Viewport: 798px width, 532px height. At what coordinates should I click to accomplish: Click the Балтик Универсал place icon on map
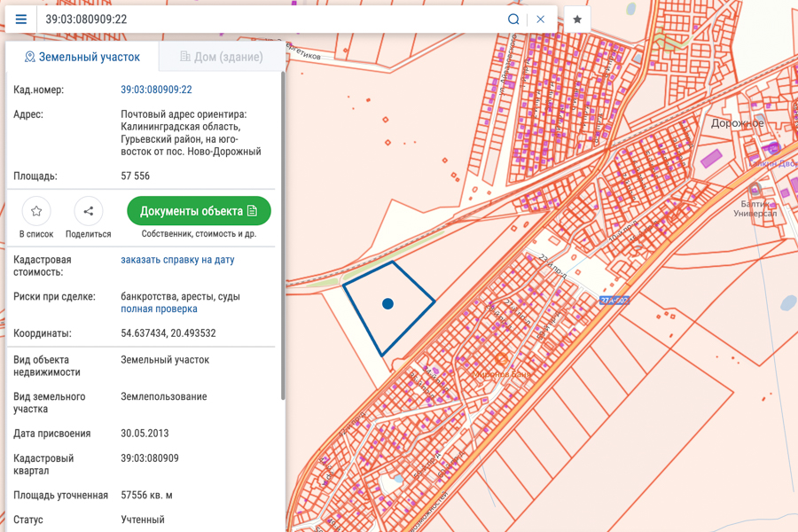point(755,190)
